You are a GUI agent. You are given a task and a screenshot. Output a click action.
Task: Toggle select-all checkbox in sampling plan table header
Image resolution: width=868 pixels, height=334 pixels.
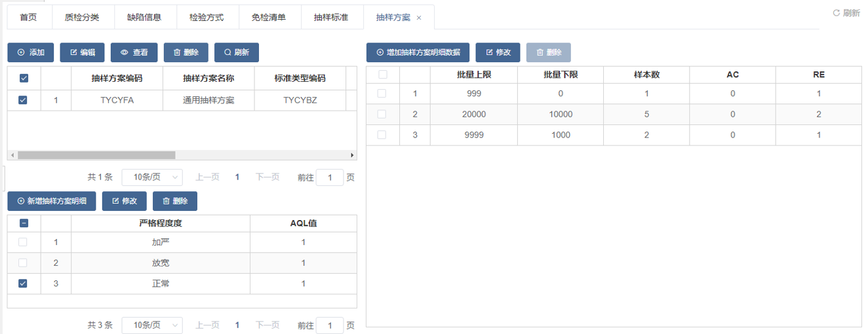pyautogui.click(x=24, y=79)
